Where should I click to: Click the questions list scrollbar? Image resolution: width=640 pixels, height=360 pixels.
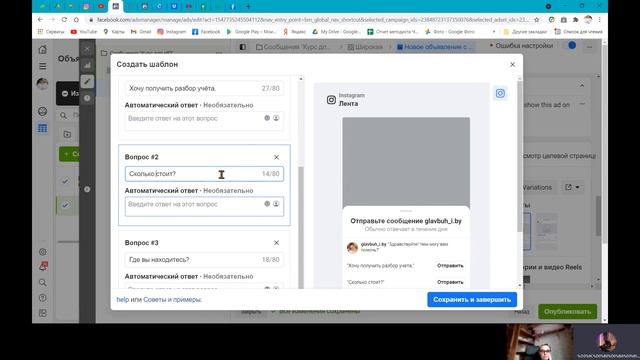tap(301, 226)
